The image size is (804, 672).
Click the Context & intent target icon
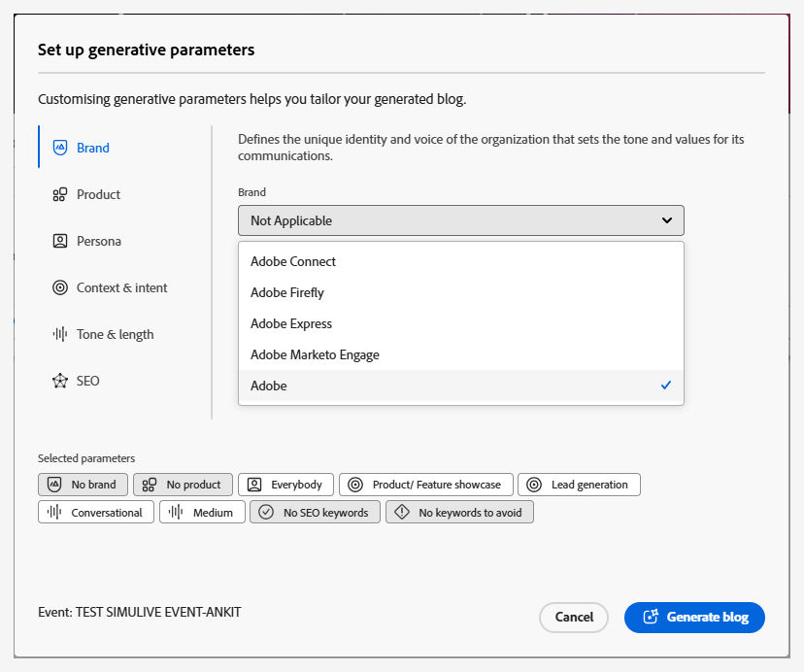coord(60,287)
